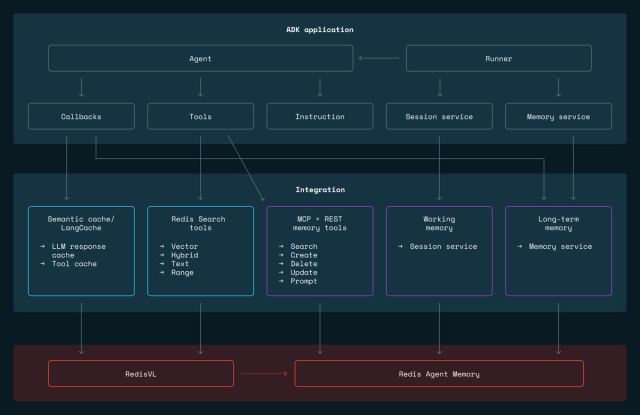Select the Session service box under Runner

pyautogui.click(x=439, y=116)
